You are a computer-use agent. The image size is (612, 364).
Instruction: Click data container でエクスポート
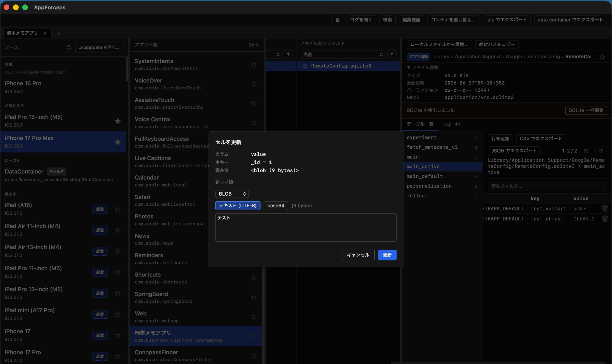[570, 20]
